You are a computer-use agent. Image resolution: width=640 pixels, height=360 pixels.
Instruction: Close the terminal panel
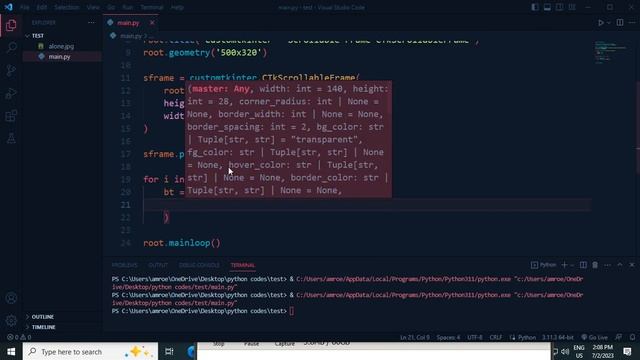pyautogui.click(x=632, y=265)
